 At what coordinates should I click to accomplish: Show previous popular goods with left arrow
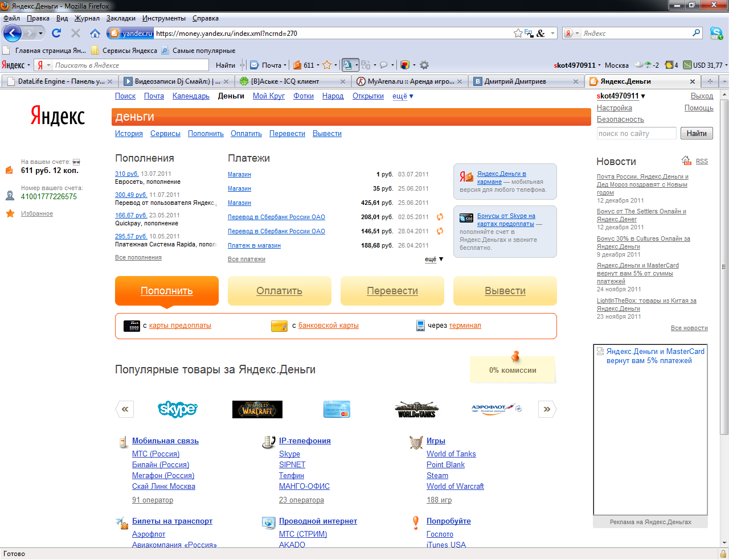point(125,409)
